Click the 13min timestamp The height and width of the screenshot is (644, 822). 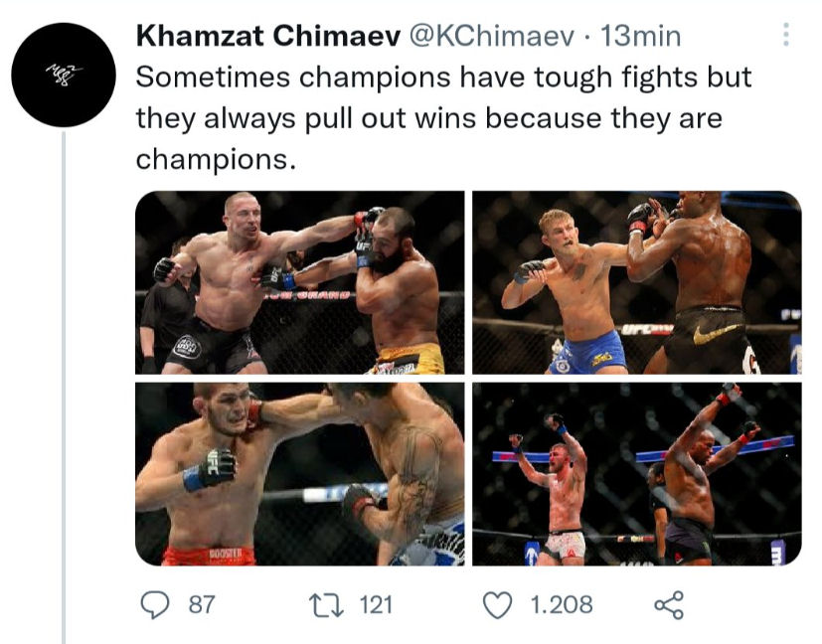click(641, 37)
